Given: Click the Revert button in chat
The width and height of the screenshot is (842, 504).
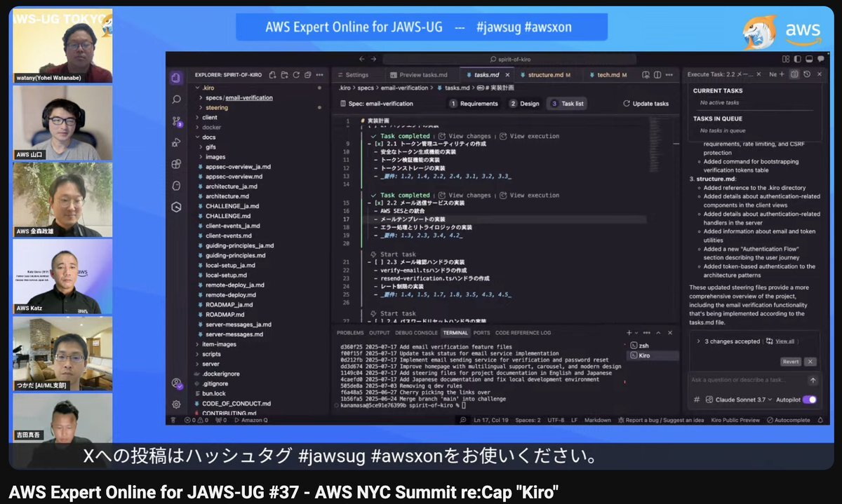Looking at the screenshot, I should click(x=791, y=362).
